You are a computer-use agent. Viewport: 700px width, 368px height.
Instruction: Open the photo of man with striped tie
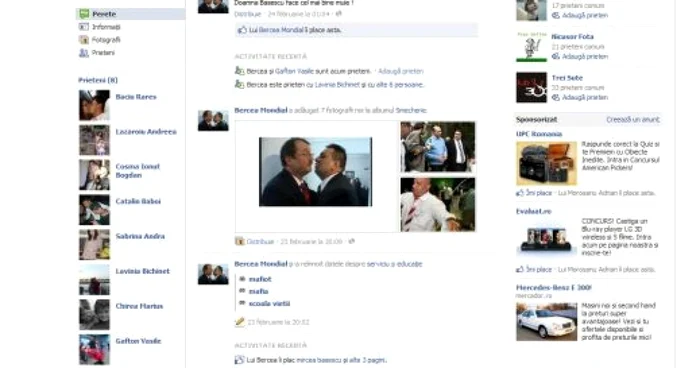(438, 205)
